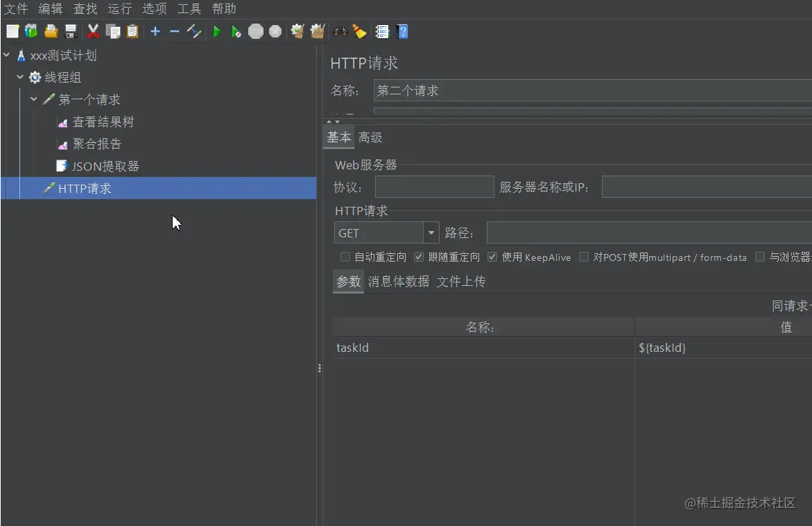Open the GET method dropdown
Image resolution: width=812 pixels, height=526 pixels.
click(431, 232)
